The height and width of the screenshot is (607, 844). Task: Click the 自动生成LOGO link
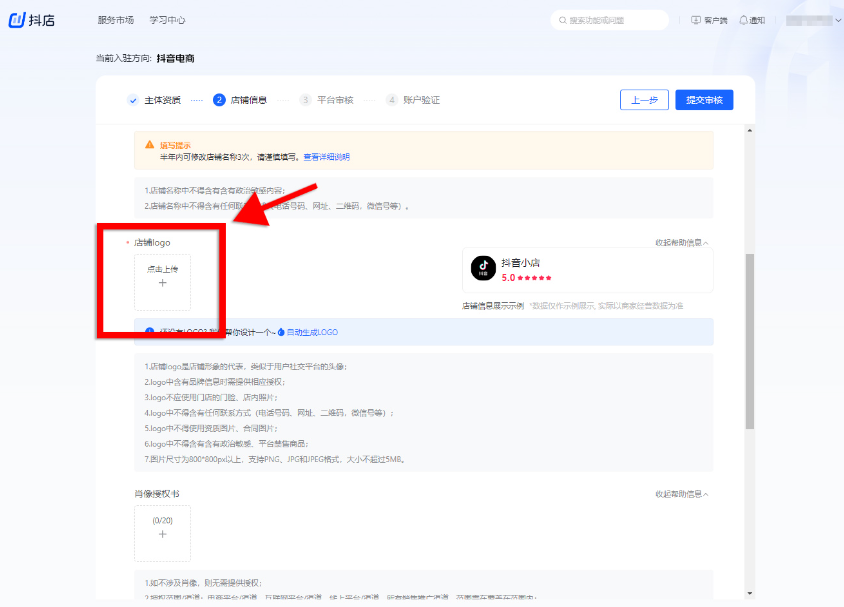tap(311, 332)
